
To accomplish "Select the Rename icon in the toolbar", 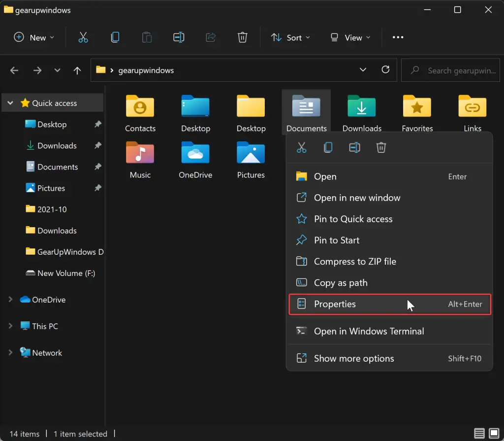I will point(178,37).
